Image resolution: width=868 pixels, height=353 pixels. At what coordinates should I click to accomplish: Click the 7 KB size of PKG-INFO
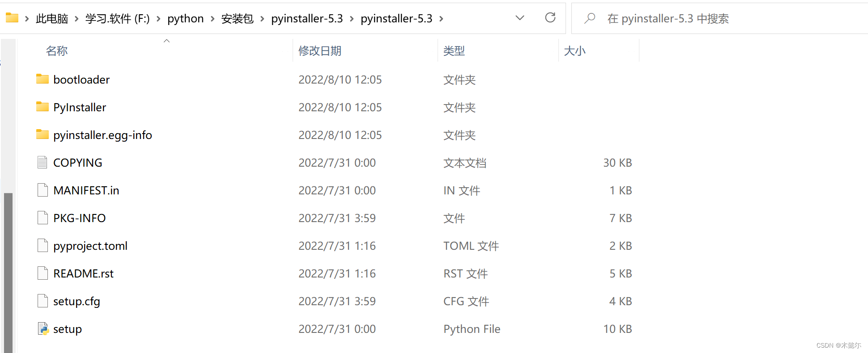(621, 218)
